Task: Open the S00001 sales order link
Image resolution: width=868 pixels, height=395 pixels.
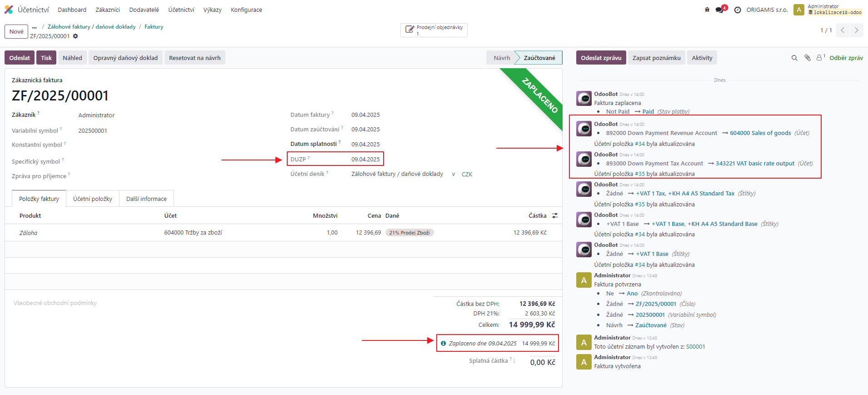Action: (695, 347)
